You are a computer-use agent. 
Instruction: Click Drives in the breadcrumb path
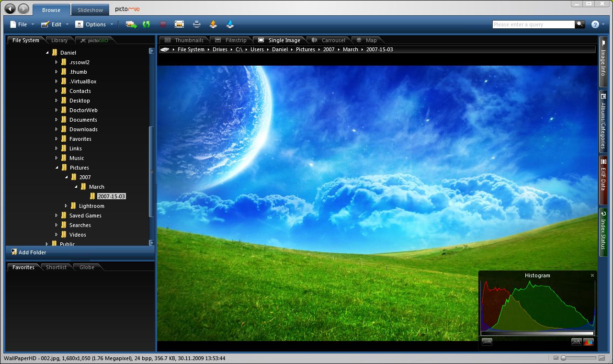point(220,49)
